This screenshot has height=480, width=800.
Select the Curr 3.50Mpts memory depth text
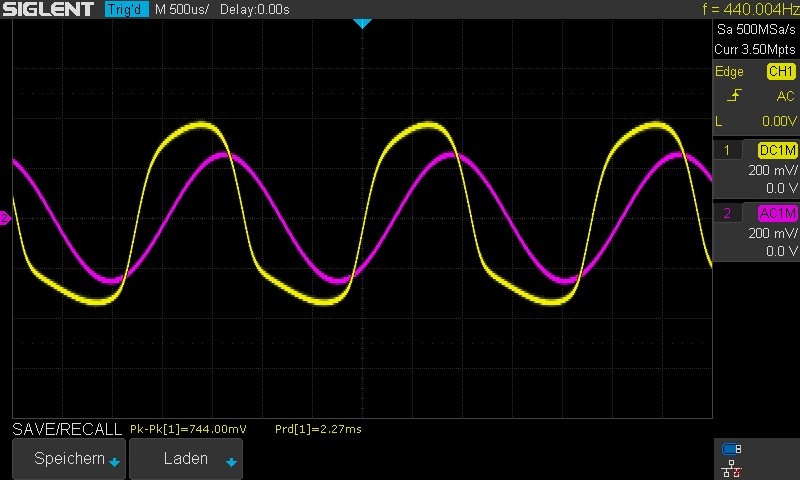click(755, 49)
